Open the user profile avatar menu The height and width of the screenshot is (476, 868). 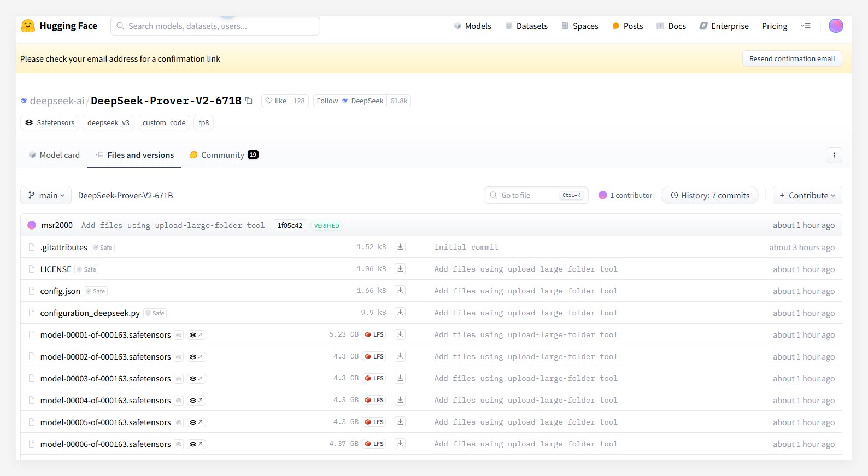[835, 26]
